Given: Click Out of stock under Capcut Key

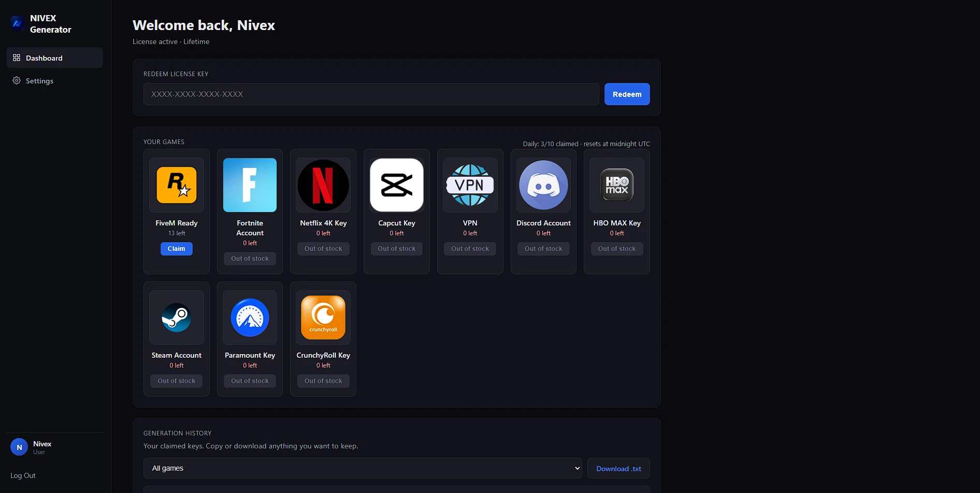Looking at the screenshot, I should (x=397, y=249).
